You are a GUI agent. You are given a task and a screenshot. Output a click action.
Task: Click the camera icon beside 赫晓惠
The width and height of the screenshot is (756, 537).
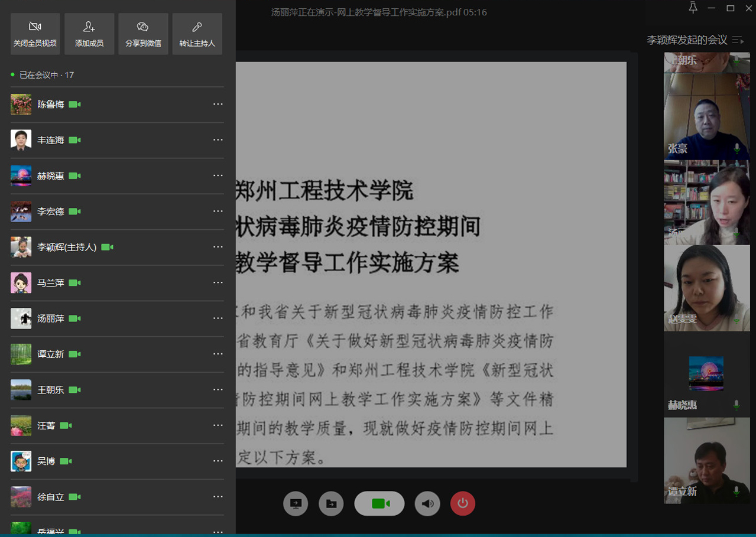[x=74, y=175]
